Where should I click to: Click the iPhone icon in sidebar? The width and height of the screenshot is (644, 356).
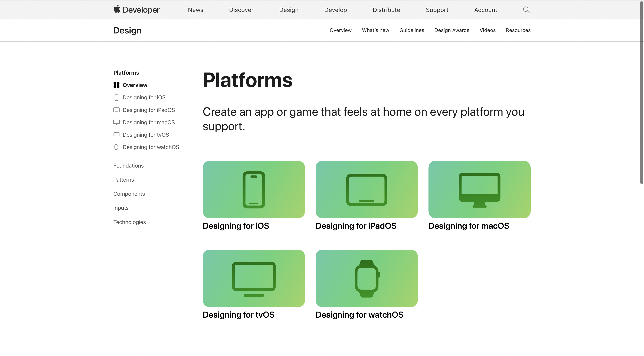116,98
